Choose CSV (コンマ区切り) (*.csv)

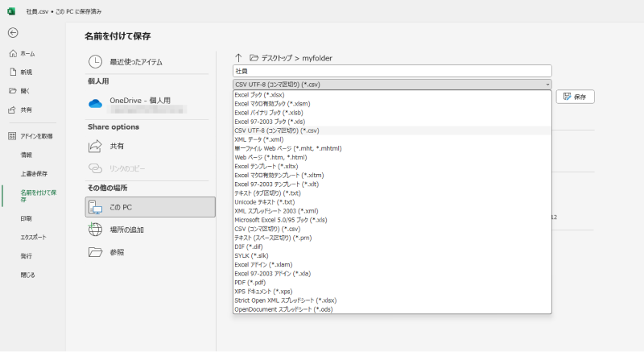[392, 230]
